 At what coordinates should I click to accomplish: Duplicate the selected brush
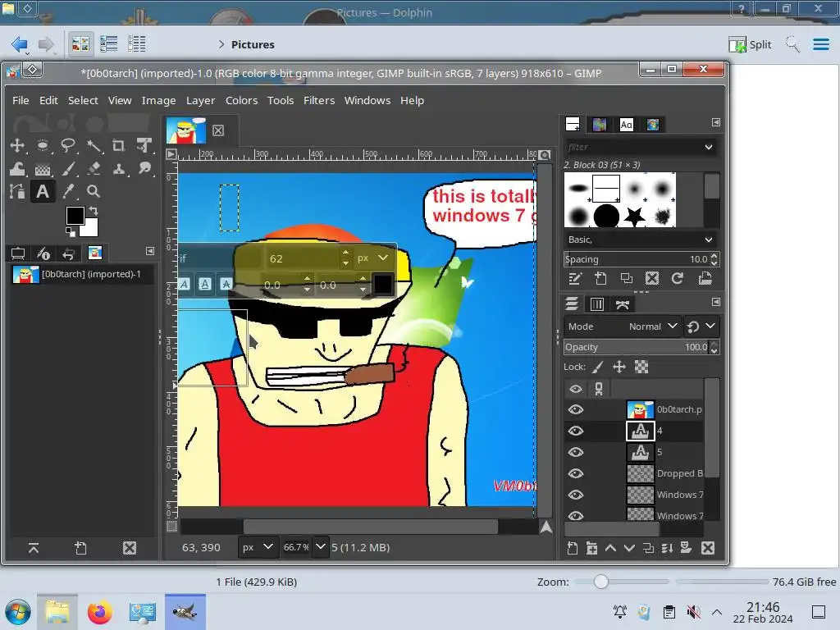626,279
